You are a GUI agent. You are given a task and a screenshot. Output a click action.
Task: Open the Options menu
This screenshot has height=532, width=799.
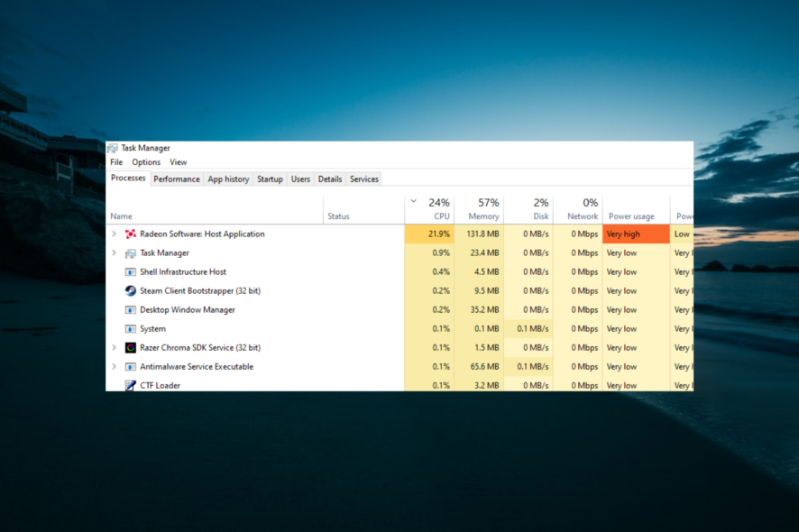[x=146, y=162]
